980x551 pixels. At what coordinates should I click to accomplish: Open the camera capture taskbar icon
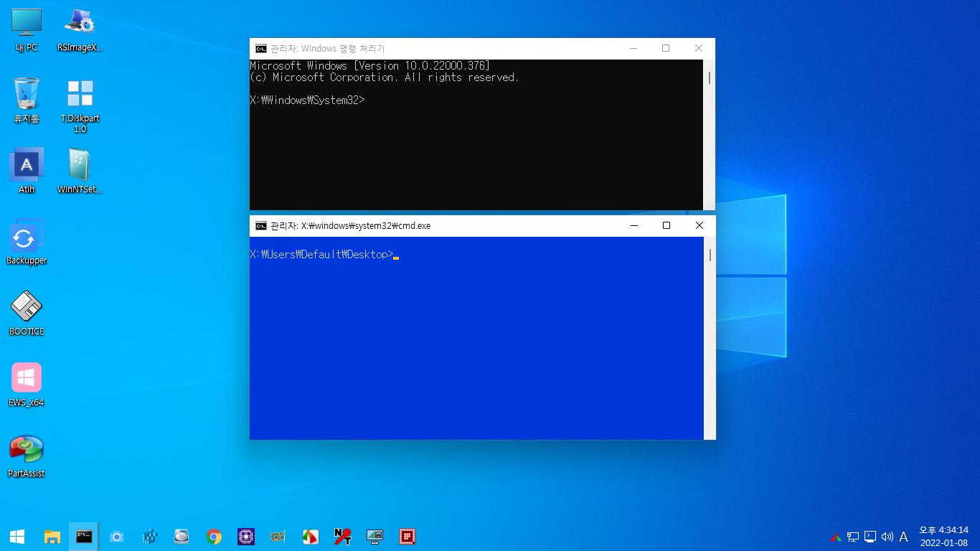tap(116, 537)
